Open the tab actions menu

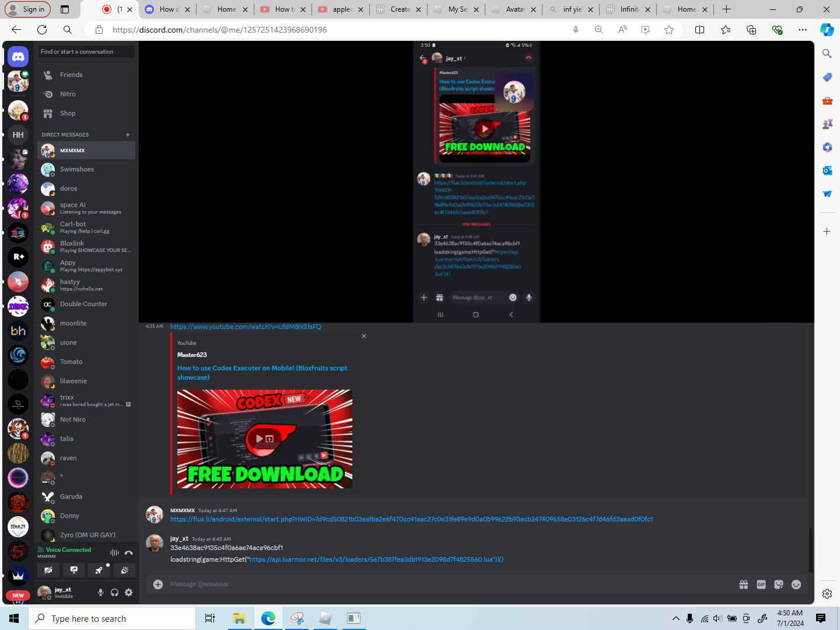65,9
